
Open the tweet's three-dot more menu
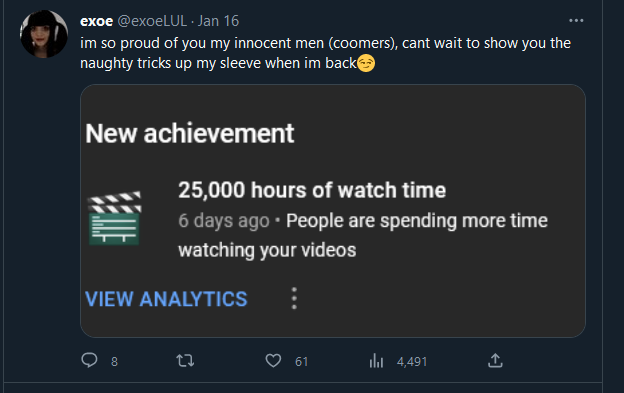576,21
